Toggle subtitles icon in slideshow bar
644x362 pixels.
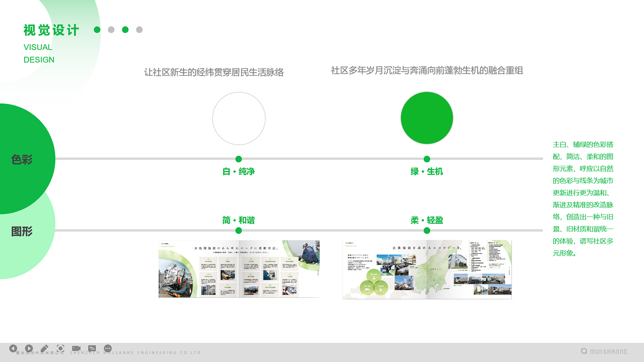coord(92,348)
